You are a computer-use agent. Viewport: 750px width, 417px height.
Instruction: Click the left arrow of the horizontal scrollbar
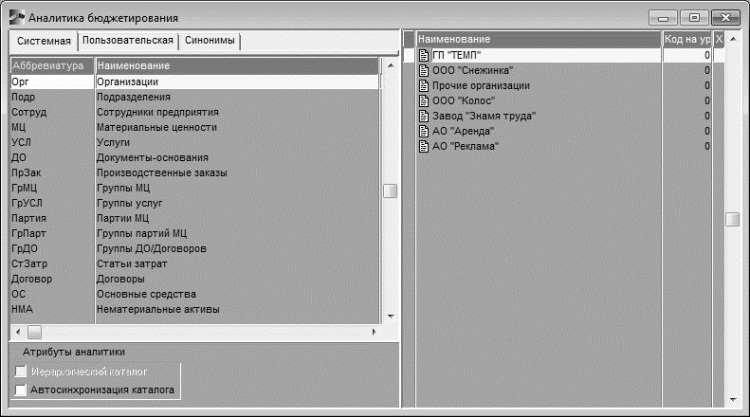coord(18,332)
